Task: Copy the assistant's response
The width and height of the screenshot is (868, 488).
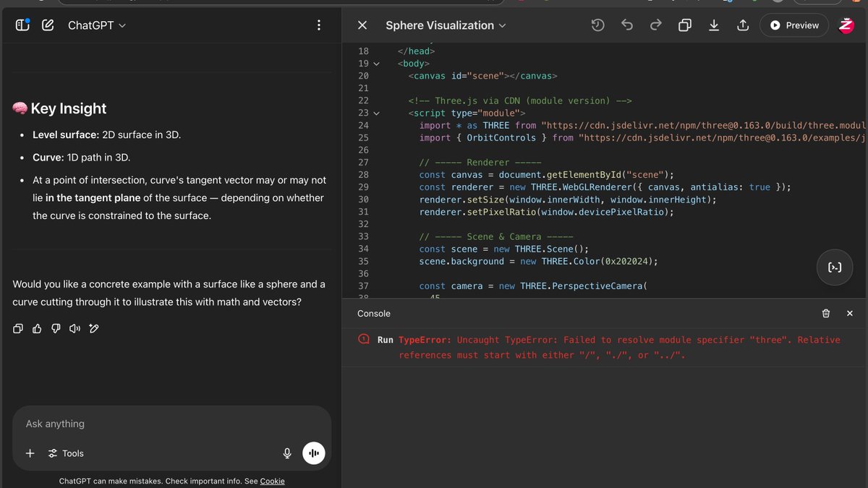Action: [x=18, y=329]
